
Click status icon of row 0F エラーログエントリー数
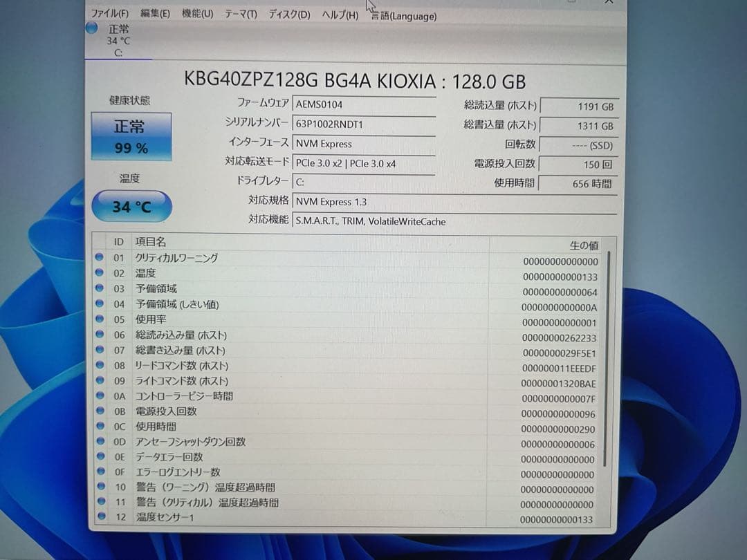pyautogui.click(x=100, y=471)
